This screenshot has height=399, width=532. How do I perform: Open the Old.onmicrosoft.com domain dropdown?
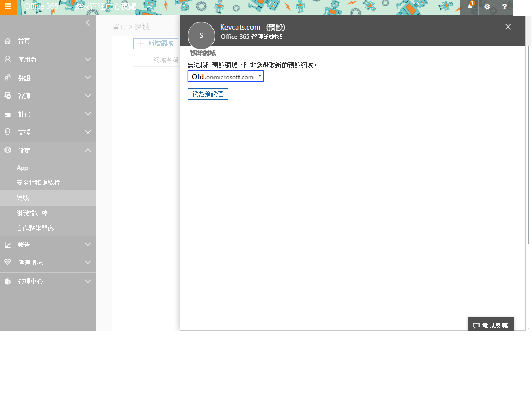click(225, 76)
